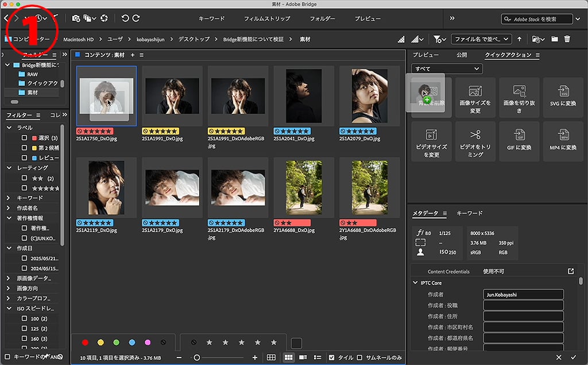Click the rotate clockwise icon
588x365 pixels.
pos(136,18)
